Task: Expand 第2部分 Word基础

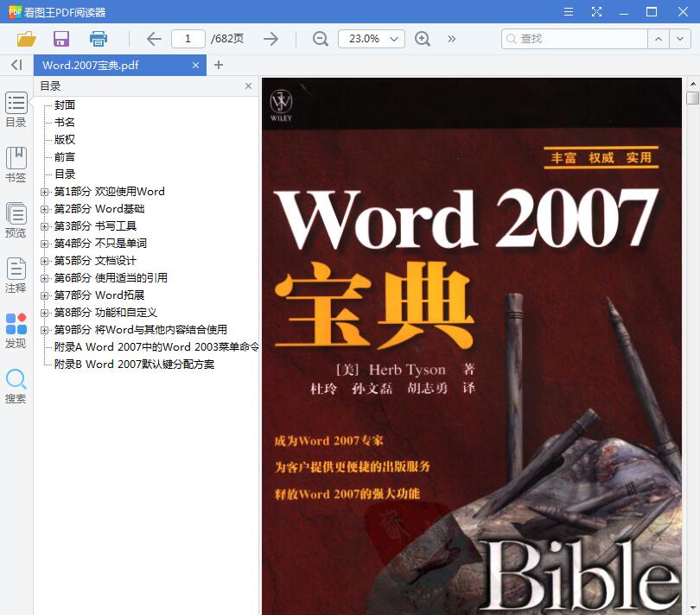Action: click(x=44, y=209)
